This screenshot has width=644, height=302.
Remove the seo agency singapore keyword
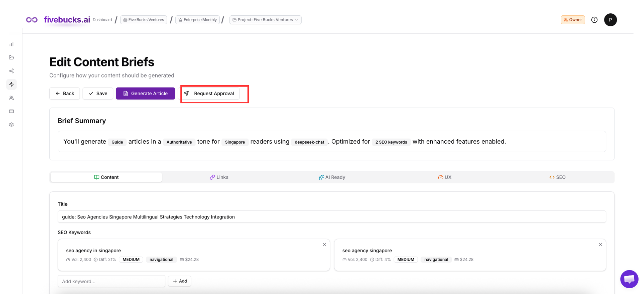600,245
